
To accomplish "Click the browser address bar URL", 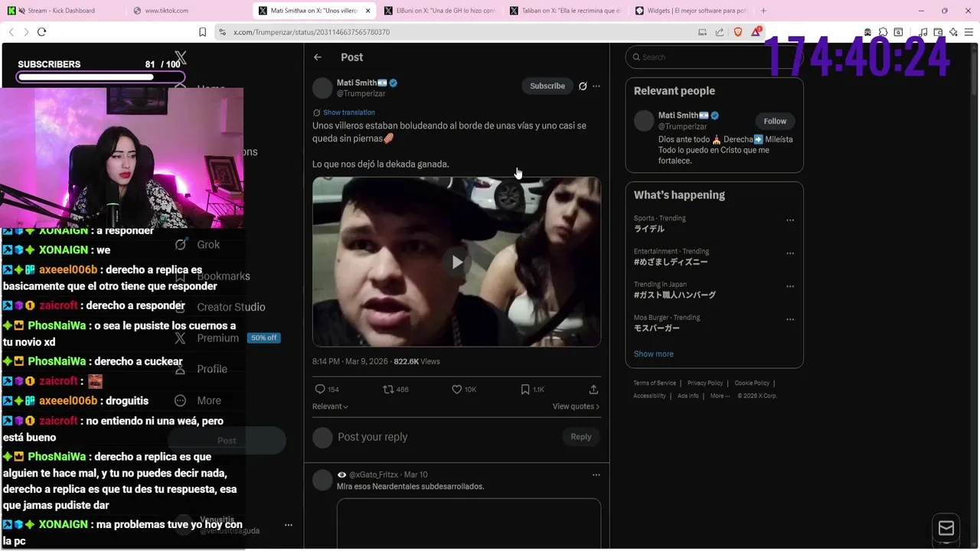I will tap(312, 32).
